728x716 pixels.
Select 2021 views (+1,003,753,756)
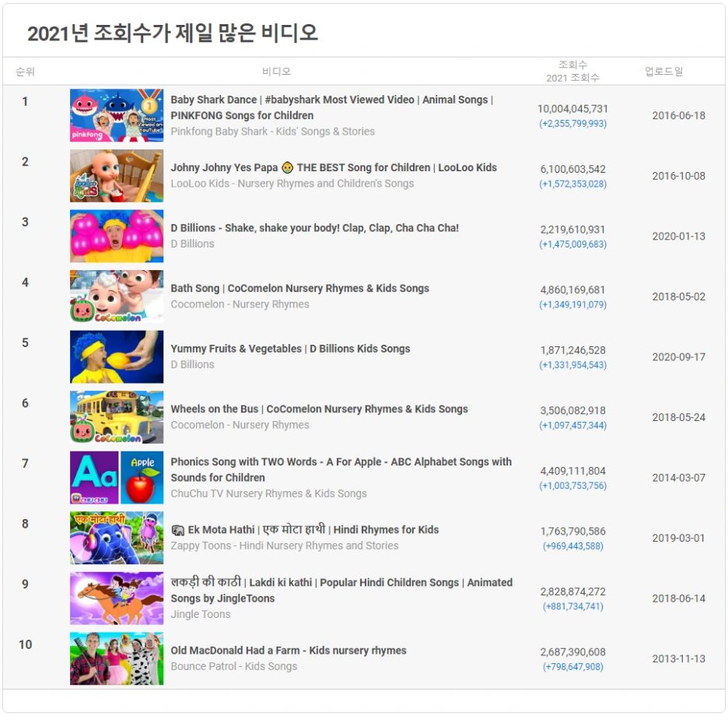tap(572, 486)
